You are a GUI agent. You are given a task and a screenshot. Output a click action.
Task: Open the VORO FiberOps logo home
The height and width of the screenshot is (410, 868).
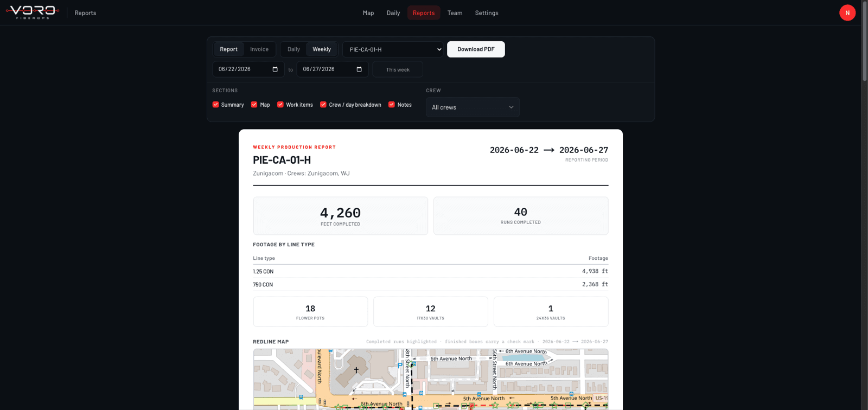tap(33, 12)
